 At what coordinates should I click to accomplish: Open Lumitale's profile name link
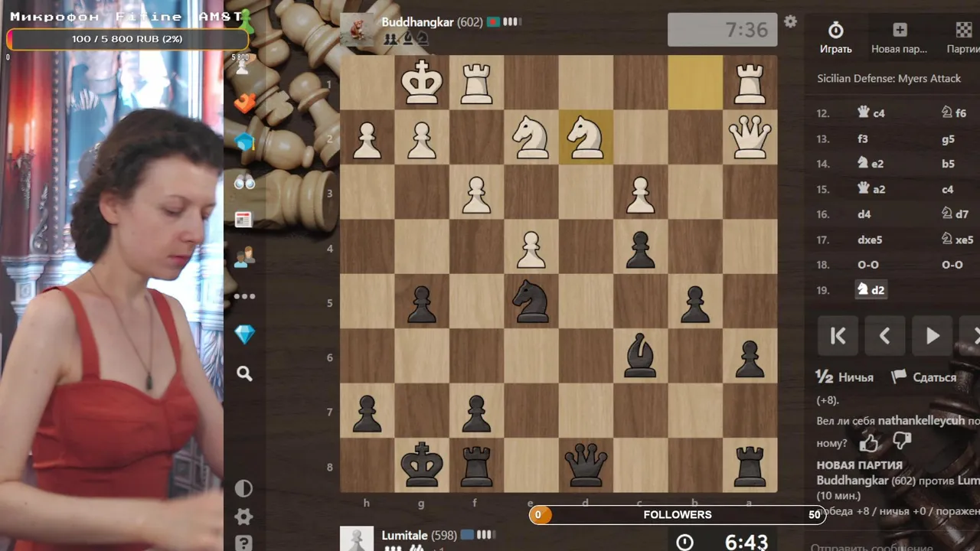coord(405,536)
